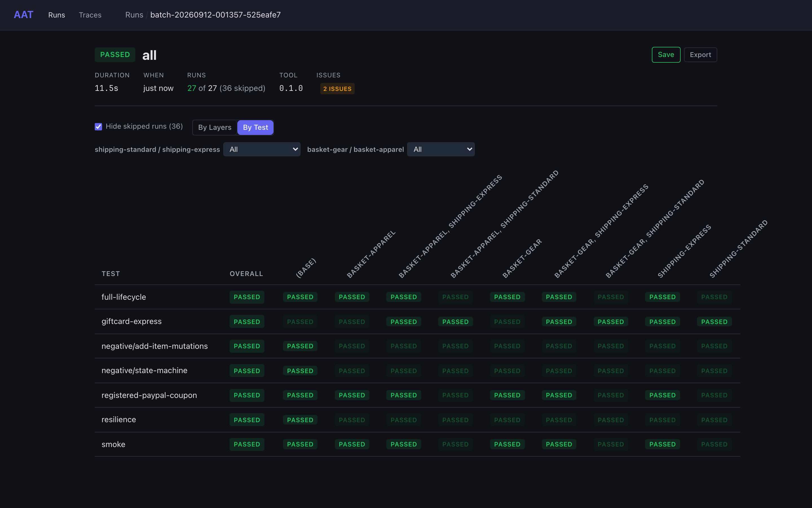Click the 27 of 27 runs count
This screenshot has height=508, width=812.
click(202, 88)
